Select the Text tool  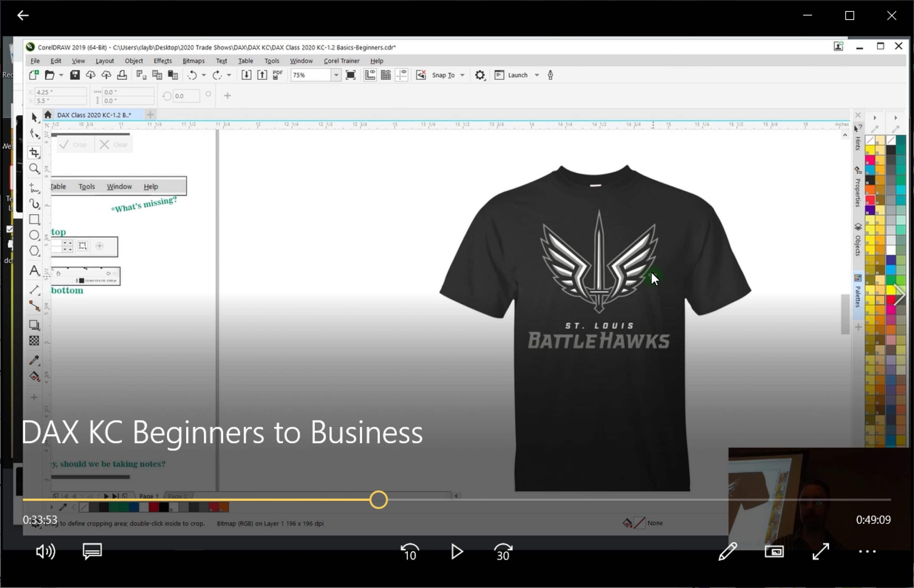pos(34,270)
